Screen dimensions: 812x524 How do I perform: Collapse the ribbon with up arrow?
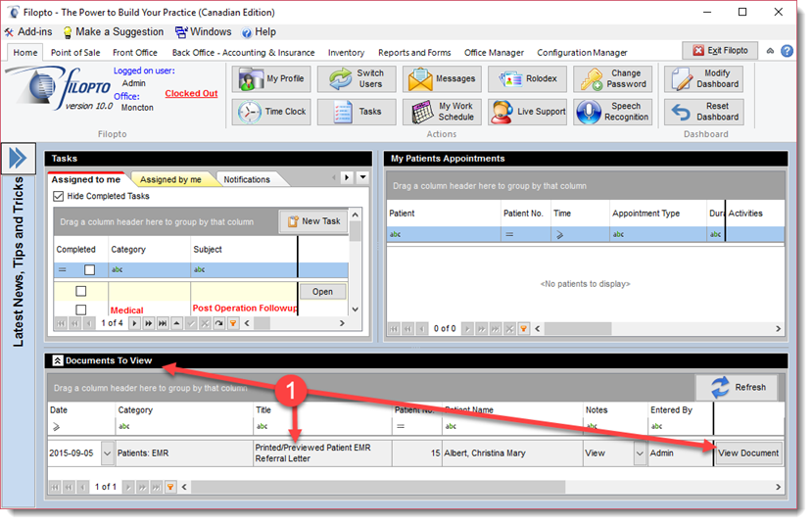click(x=770, y=51)
